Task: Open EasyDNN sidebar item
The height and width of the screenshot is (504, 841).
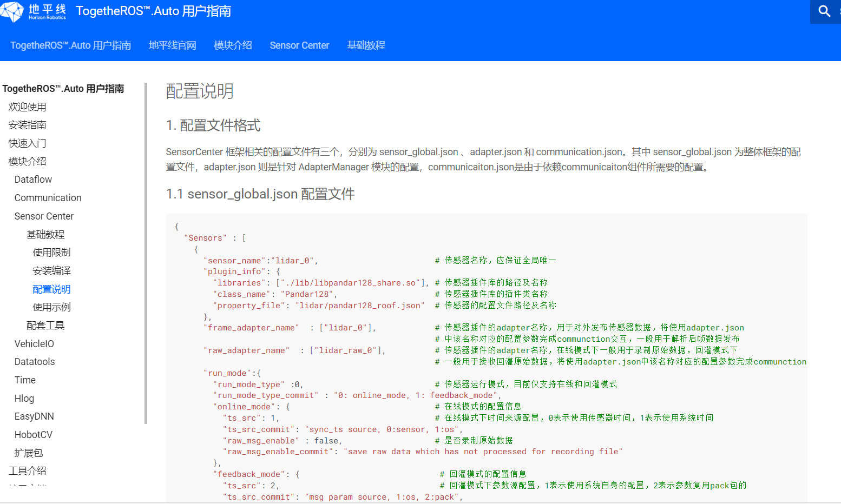Action: 34,416
